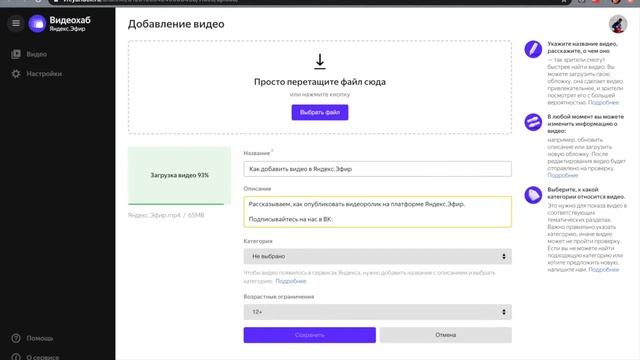Click the Просто перетащите файл сюда text

(x=320, y=82)
